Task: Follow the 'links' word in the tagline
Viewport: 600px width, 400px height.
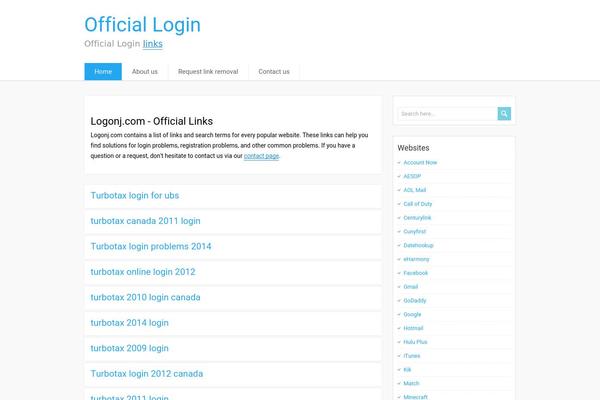Action: (x=153, y=44)
